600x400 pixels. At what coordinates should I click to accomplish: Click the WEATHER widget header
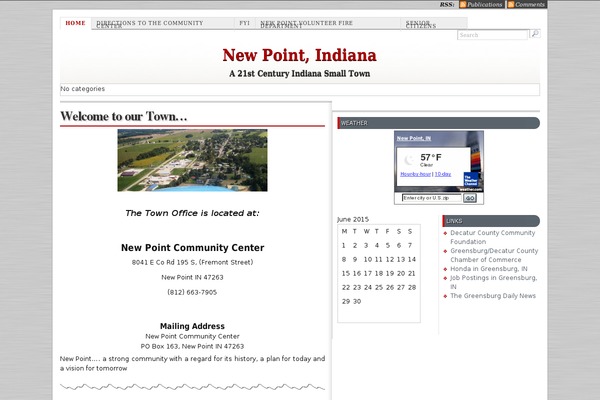[x=439, y=123]
